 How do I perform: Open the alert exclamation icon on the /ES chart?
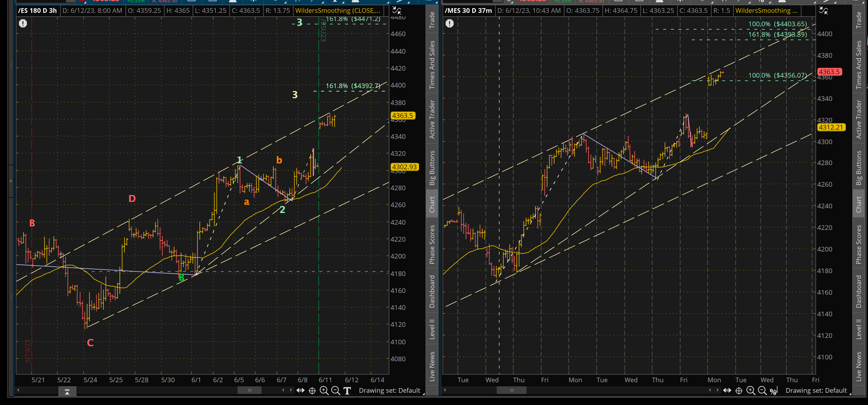tap(22, 23)
